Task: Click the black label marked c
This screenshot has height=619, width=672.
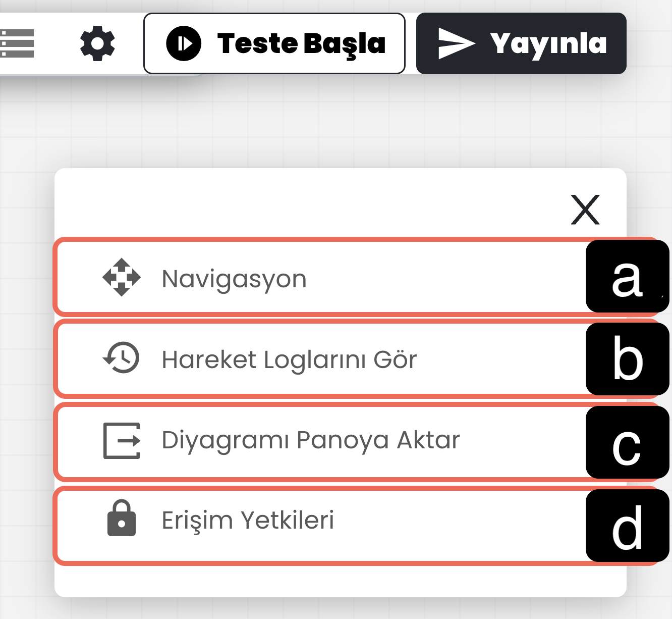Action: [627, 442]
